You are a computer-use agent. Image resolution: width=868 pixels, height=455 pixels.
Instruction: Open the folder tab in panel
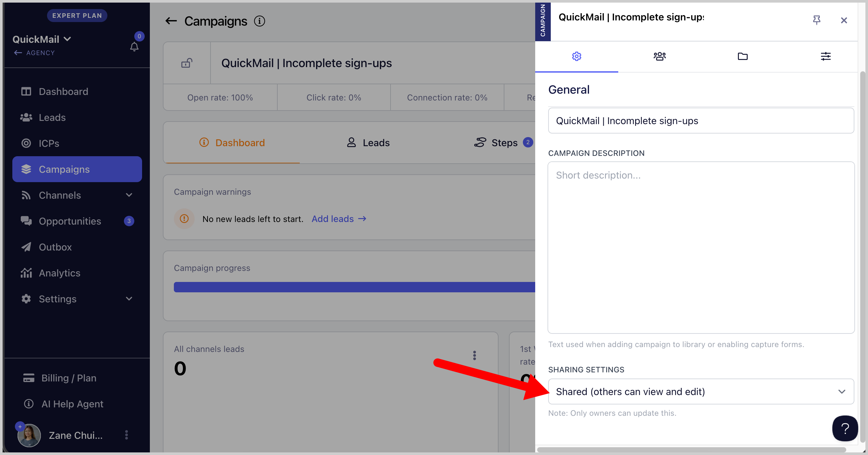[x=742, y=56]
